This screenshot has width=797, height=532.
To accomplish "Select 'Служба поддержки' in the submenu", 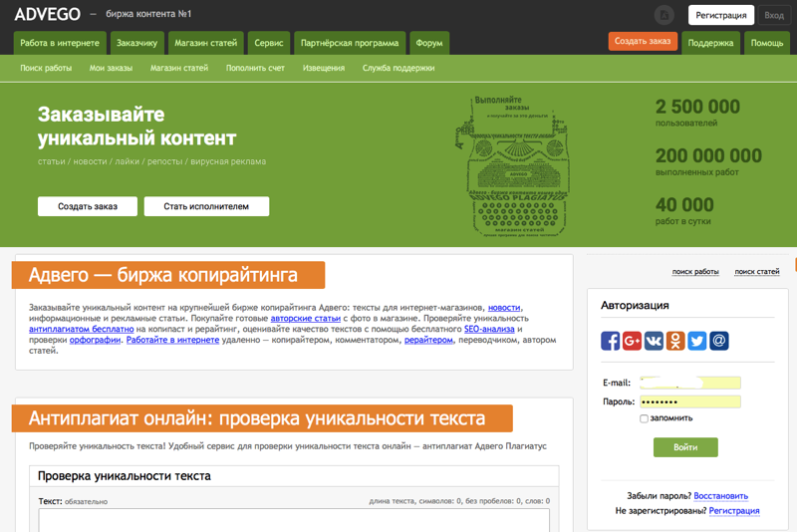I will (x=398, y=68).
